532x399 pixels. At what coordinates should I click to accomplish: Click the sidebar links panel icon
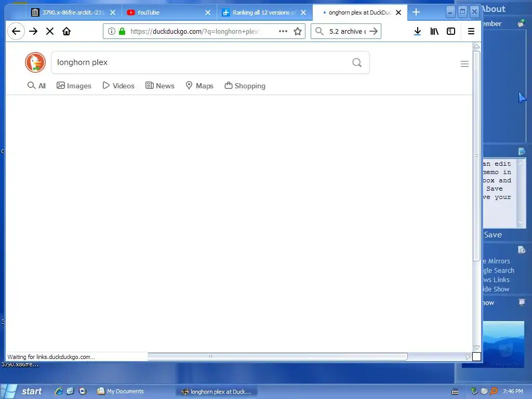click(522, 250)
